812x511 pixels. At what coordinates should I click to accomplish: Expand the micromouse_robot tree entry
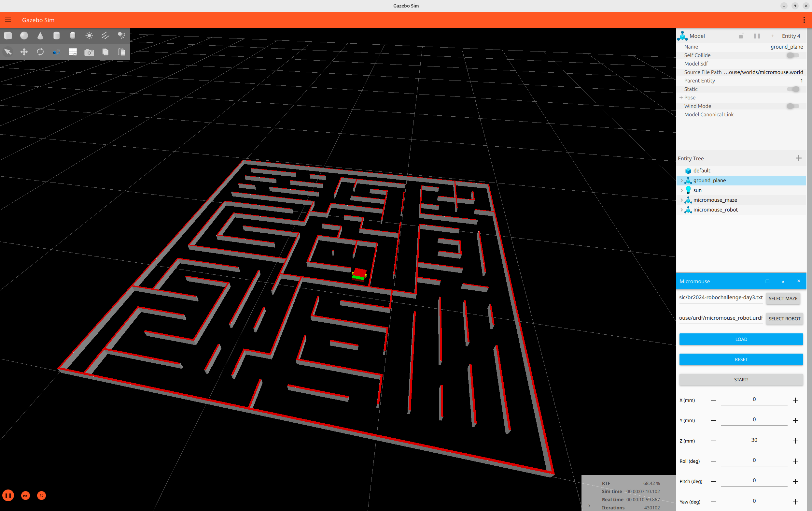[681, 210]
